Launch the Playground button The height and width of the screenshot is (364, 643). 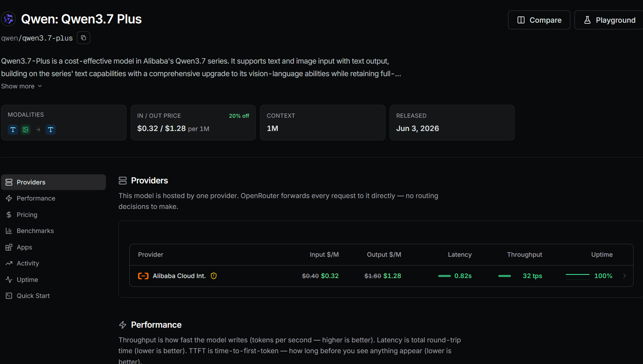609,20
